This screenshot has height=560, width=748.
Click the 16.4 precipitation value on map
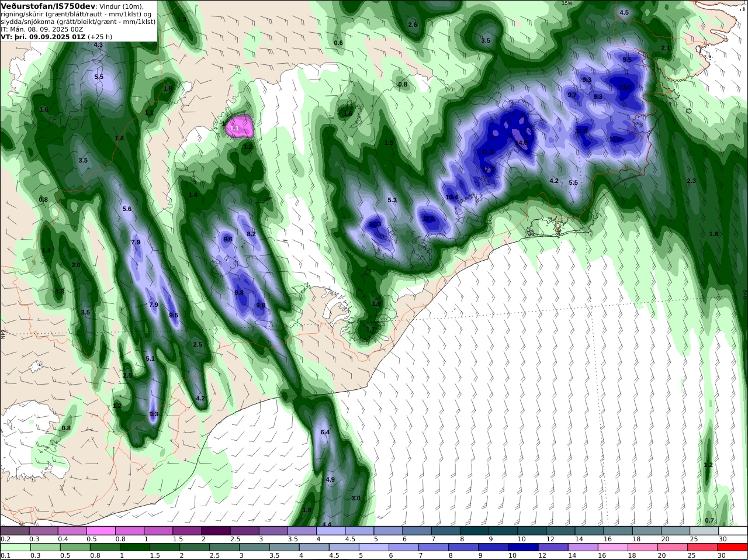(452, 197)
